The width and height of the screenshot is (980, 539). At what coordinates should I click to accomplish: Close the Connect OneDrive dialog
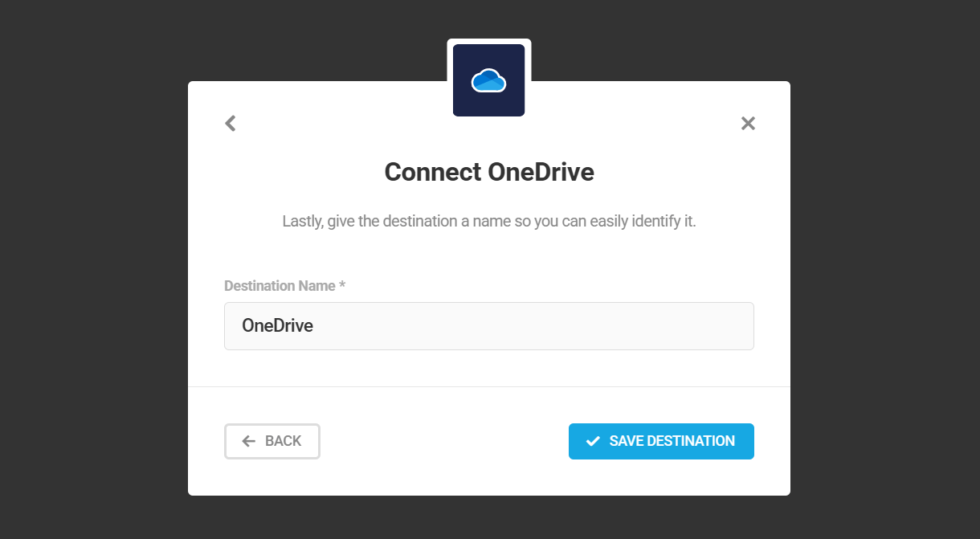click(x=748, y=123)
